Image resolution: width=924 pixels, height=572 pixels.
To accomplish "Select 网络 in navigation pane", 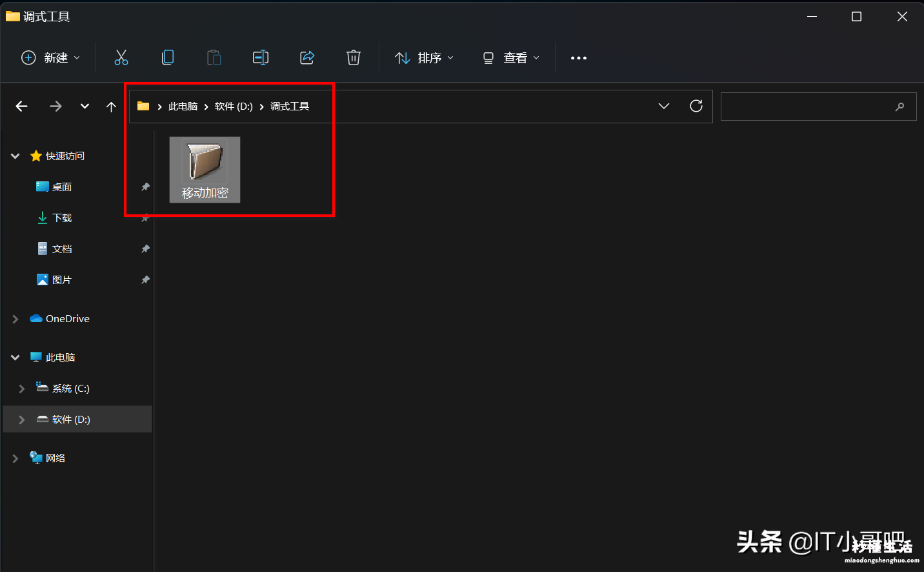I will coord(55,458).
